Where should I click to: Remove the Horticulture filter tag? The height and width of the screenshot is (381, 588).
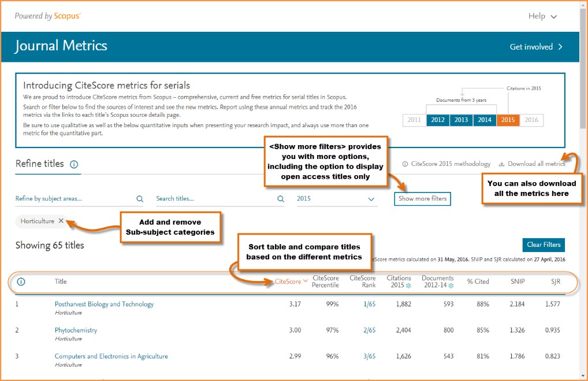[61, 221]
